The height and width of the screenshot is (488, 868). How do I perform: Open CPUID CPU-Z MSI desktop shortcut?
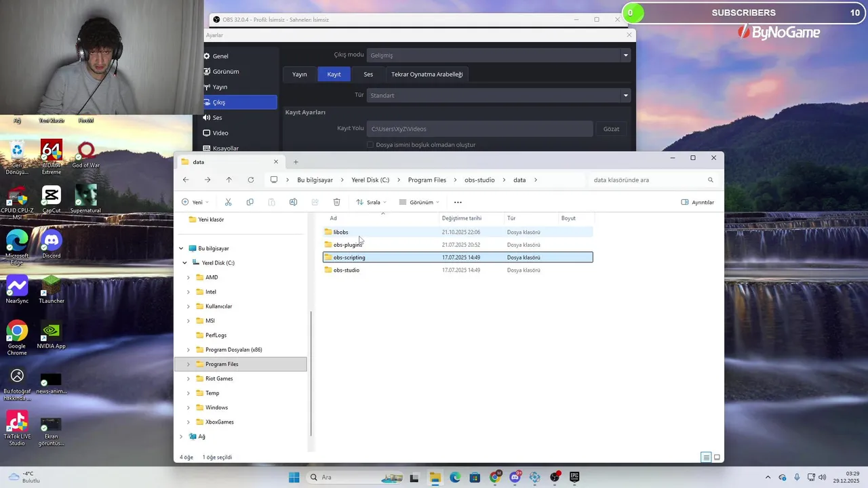pyautogui.click(x=17, y=203)
